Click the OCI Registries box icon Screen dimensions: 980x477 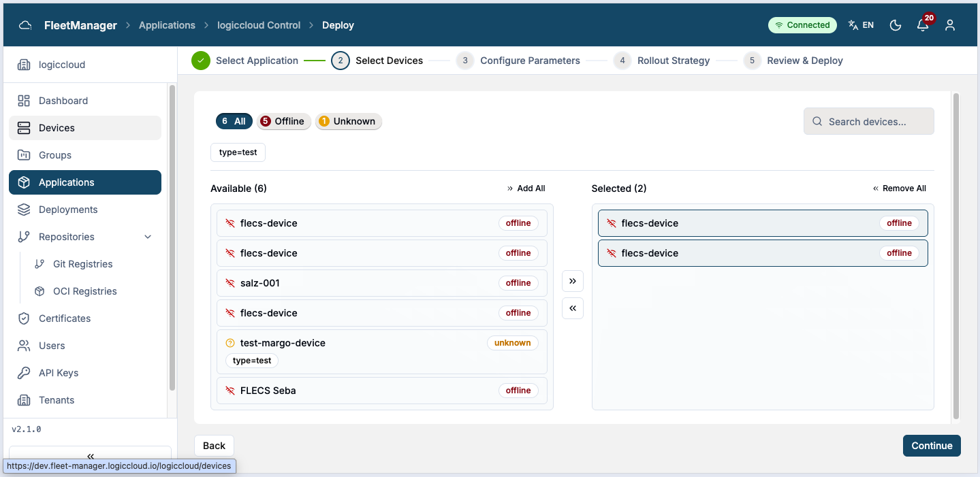tap(39, 291)
